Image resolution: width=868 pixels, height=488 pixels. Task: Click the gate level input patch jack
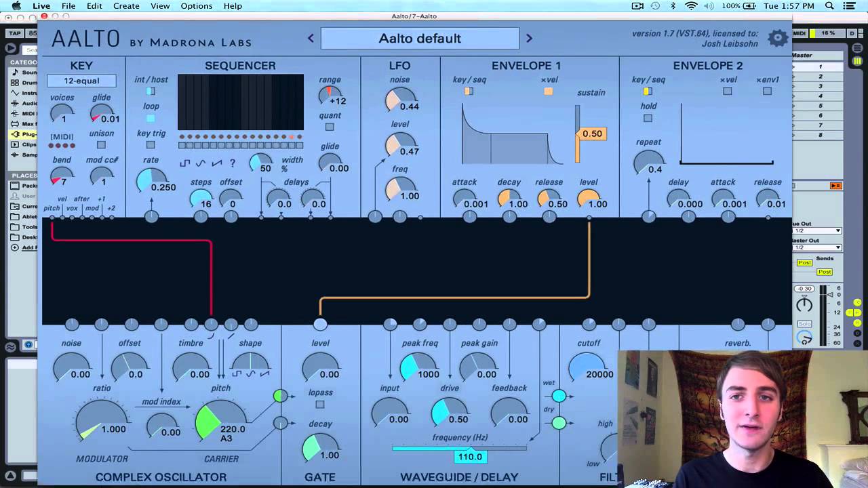pos(320,325)
